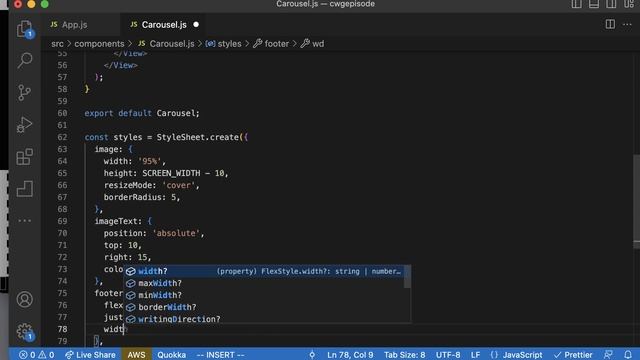640x360 pixels.
Task: Click the Prettier status item
Action: click(x=573, y=355)
